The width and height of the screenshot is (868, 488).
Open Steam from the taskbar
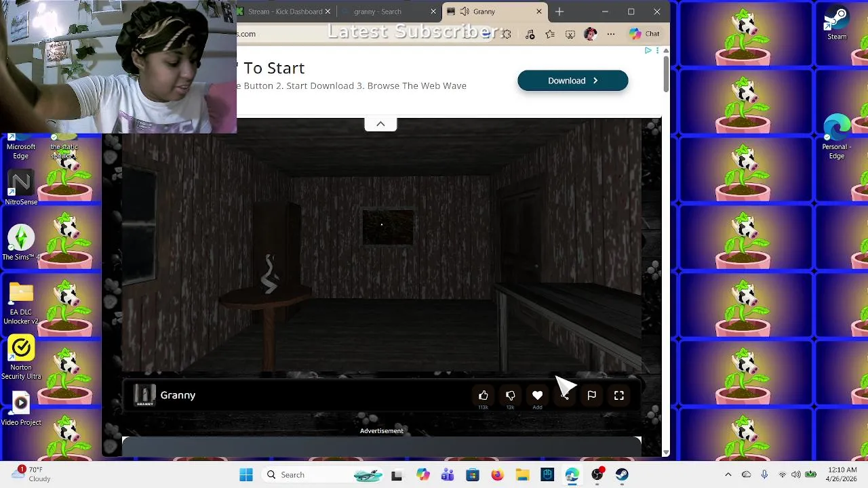[x=622, y=474]
